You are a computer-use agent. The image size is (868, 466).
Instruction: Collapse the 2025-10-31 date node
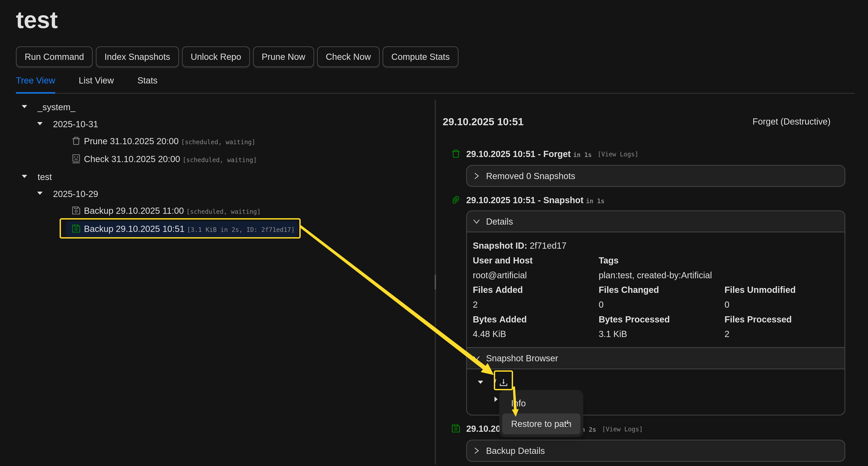pos(40,124)
